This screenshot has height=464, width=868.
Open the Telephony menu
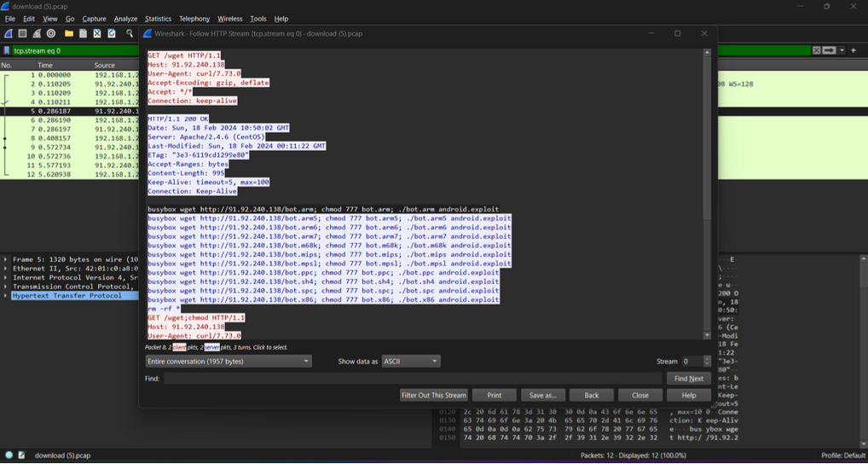point(194,19)
